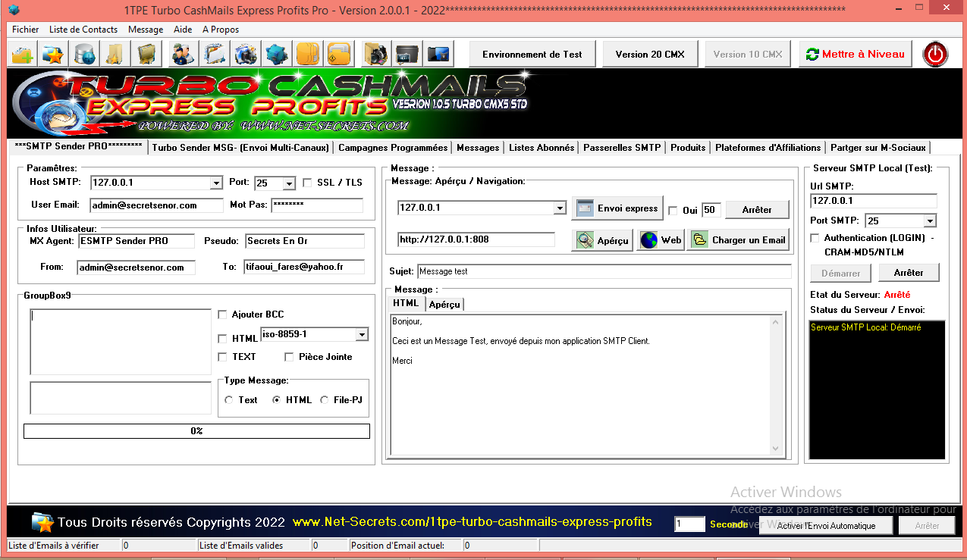The width and height of the screenshot is (967, 560).
Task: Click the 0% progress bar
Action: coord(196,431)
